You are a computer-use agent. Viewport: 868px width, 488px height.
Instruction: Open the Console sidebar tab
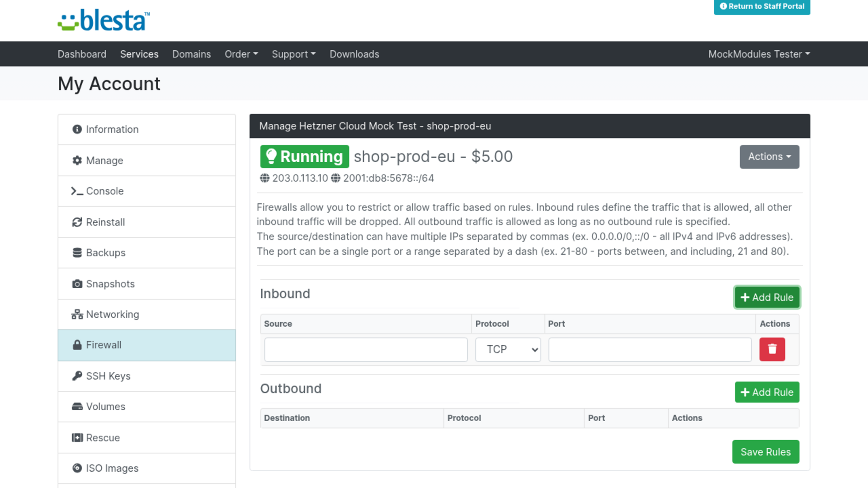(147, 191)
